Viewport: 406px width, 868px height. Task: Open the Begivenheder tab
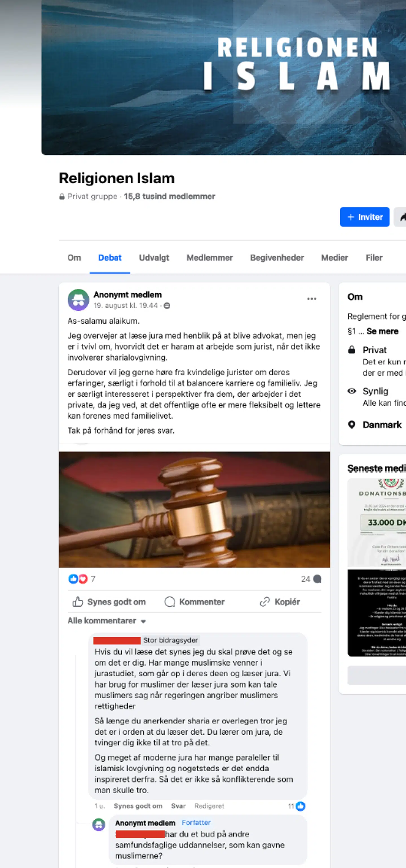coord(277,258)
